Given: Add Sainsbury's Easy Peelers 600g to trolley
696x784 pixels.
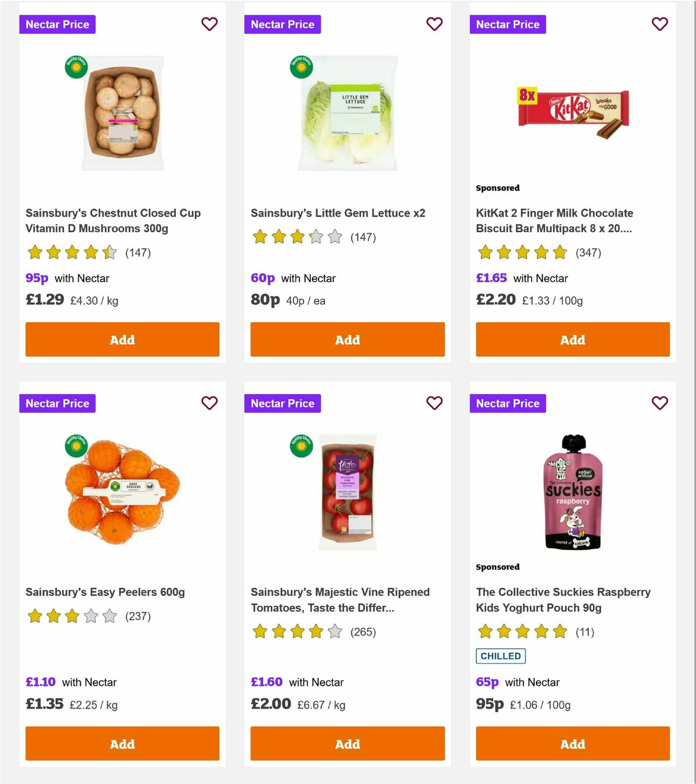Looking at the screenshot, I should (x=122, y=743).
